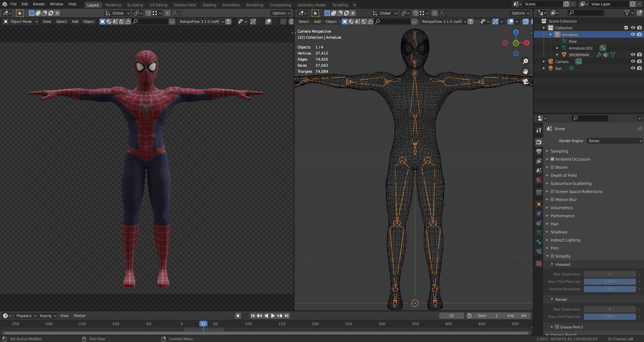644x342 pixels.
Task: Open the Object Constraints properties tab
Action: (x=539, y=223)
